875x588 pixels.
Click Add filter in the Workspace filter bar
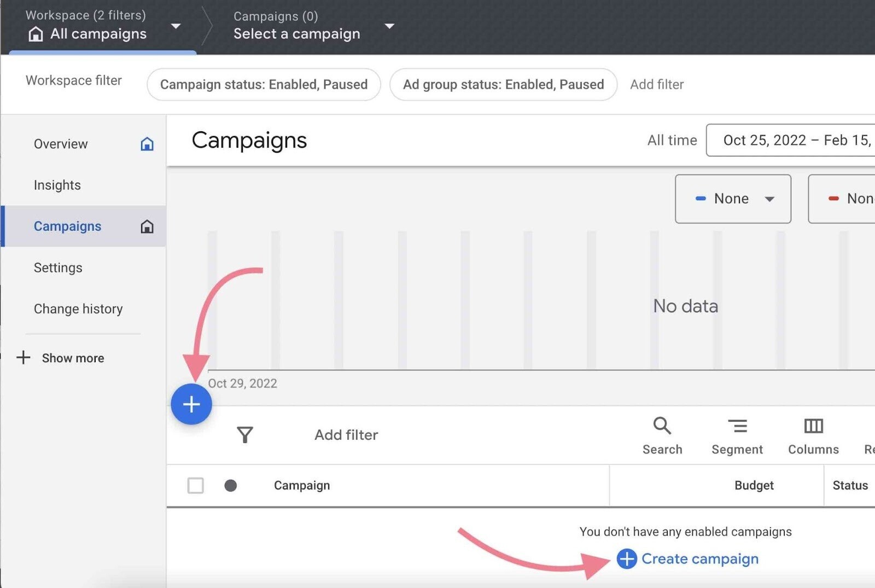[x=657, y=84]
